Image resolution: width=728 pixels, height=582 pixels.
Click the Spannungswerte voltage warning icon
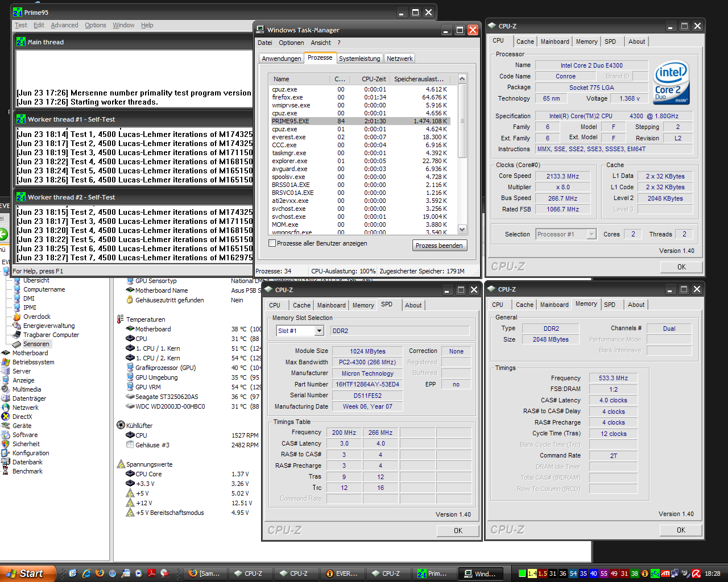[121, 464]
